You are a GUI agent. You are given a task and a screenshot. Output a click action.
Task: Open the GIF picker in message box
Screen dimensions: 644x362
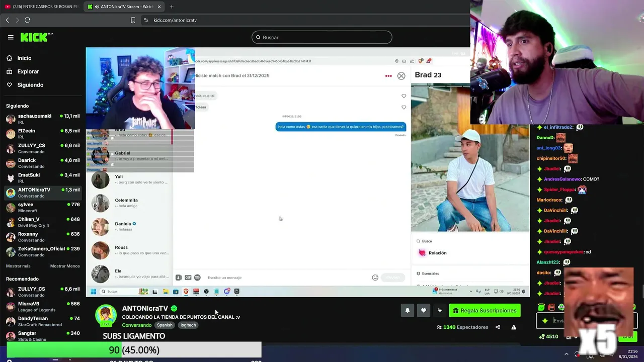188,278
